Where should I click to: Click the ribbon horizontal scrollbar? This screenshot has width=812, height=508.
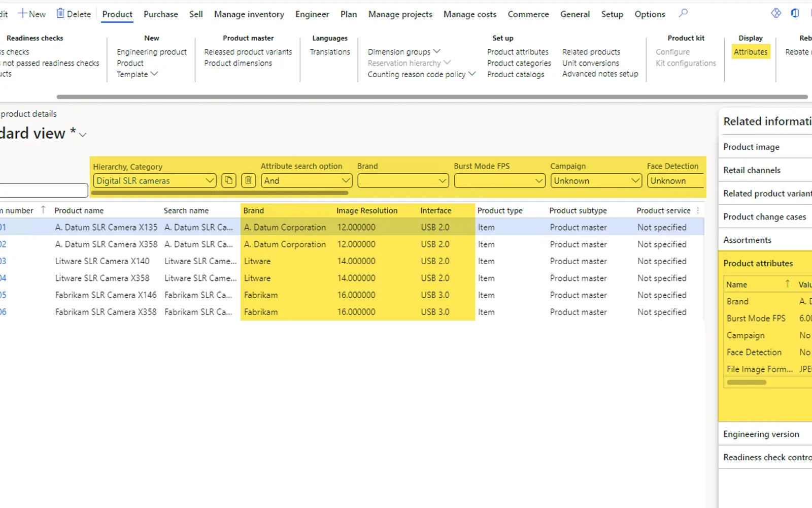pos(432,97)
